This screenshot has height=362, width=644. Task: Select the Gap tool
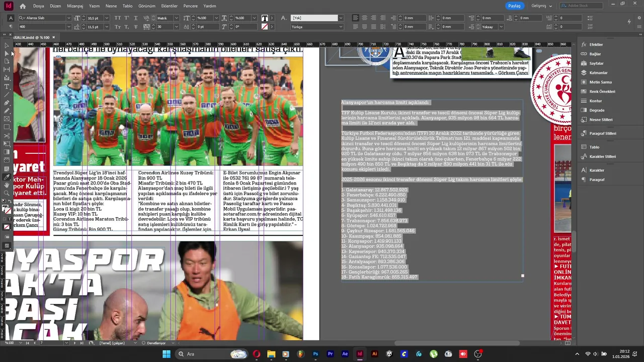pos(7,69)
